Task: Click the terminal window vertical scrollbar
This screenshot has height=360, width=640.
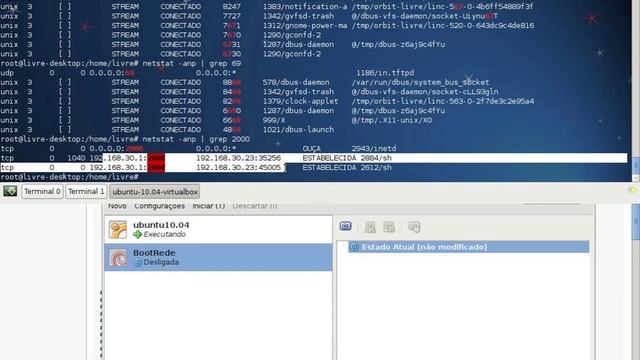Action: [x=636, y=91]
